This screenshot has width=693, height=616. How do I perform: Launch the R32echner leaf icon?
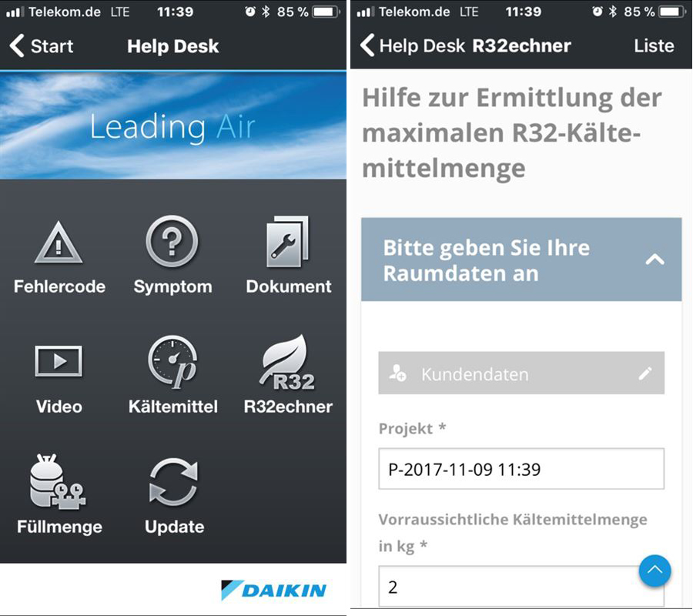pyautogui.click(x=287, y=363)
